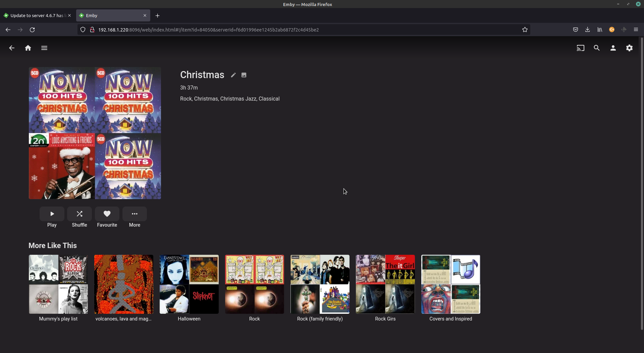Open the user profile icon
The image size is (644, 353).
pos(613,48)
